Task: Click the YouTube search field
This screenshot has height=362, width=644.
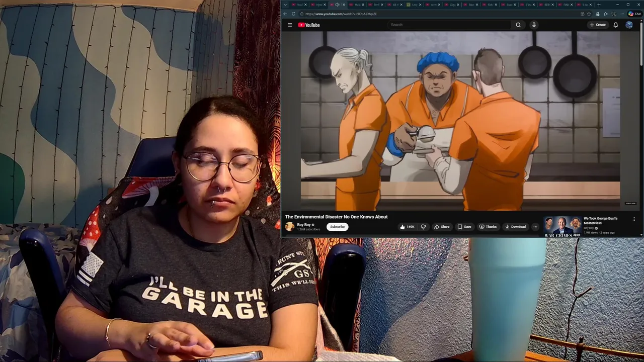Action: click(450, 25)
